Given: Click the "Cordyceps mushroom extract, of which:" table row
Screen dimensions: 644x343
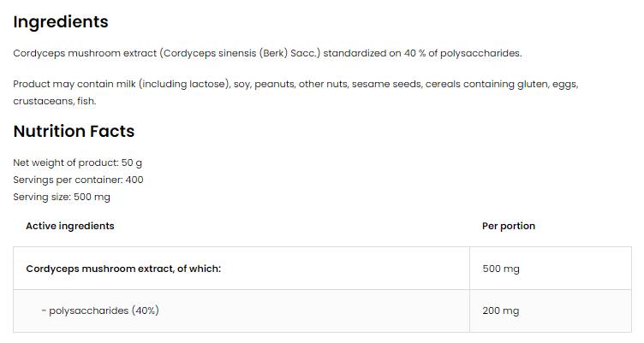Looking at the screenshot, I should [123, 269].
